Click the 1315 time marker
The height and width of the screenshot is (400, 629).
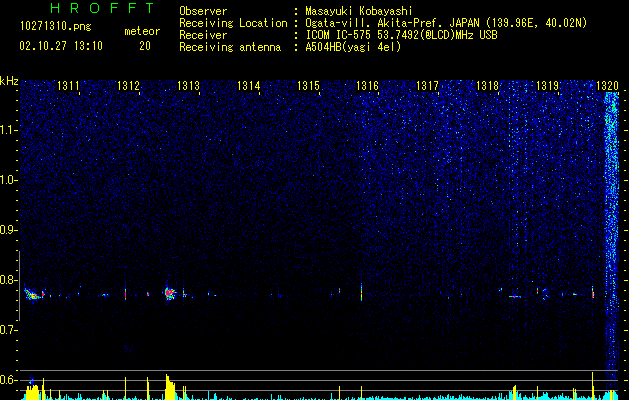308,85
